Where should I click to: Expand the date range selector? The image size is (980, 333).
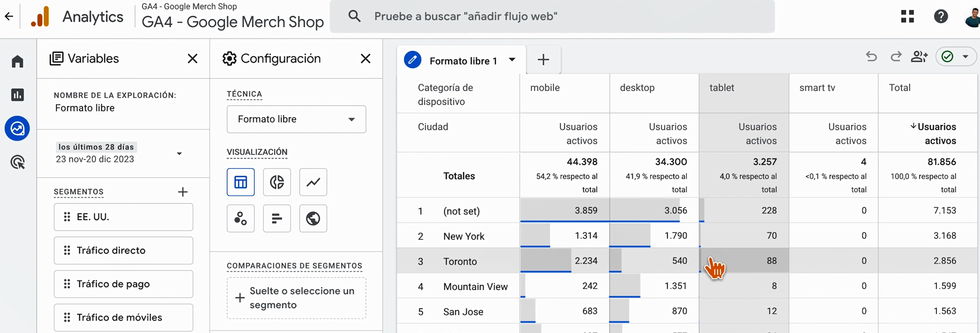(x=179, y=154)
